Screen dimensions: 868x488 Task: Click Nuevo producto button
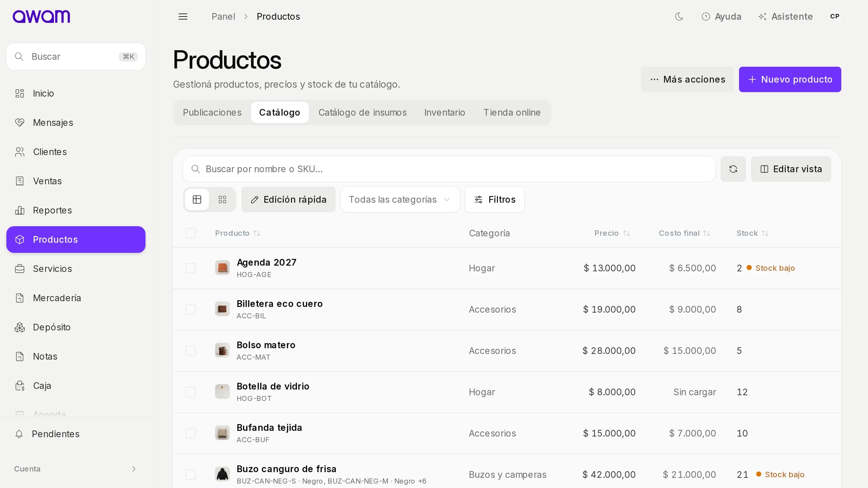pyautogui.click(x=790, y=79)
